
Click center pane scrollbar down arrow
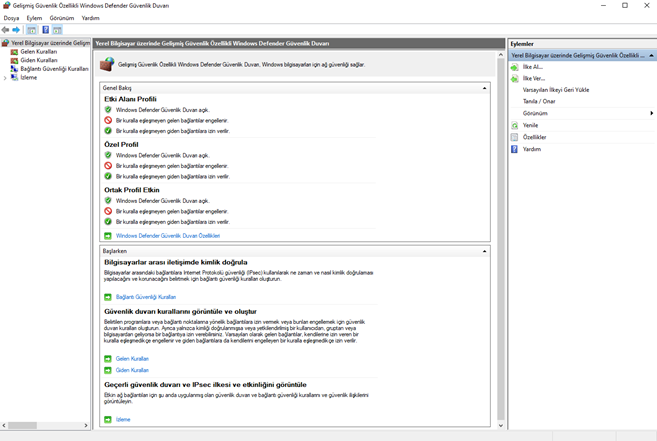tap(501, 425)
